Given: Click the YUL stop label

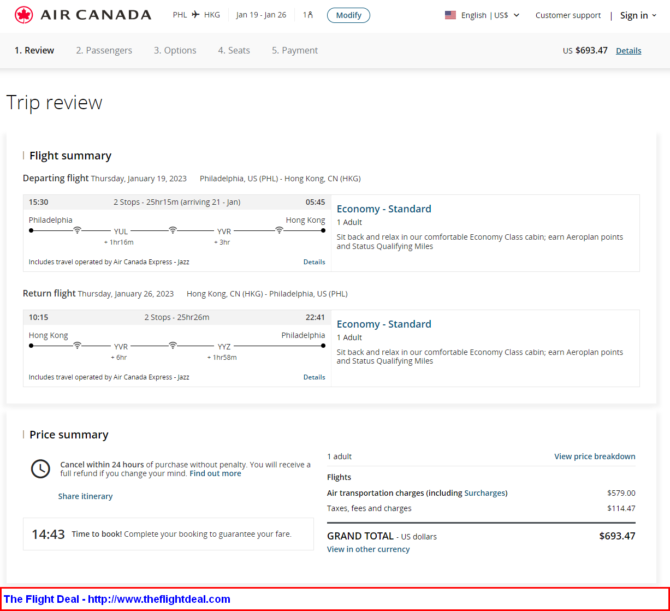Looking at the screenshot, I should pos(120,232).
